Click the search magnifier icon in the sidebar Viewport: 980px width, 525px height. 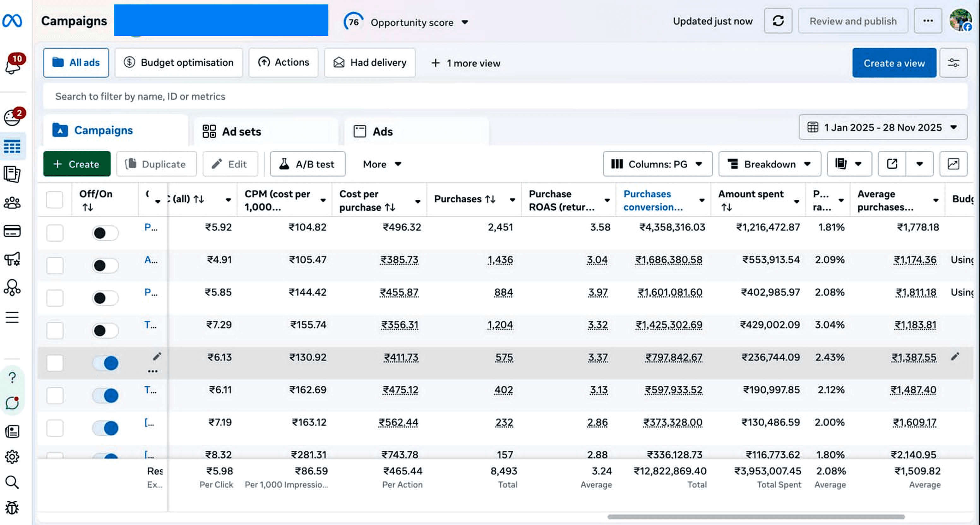tap(12, 482)
